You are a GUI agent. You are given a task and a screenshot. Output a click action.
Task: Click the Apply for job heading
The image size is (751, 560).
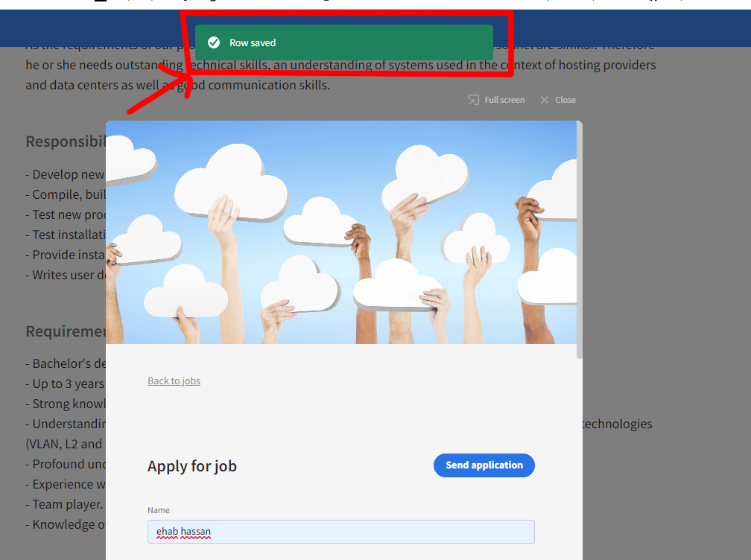pos(192,465)
